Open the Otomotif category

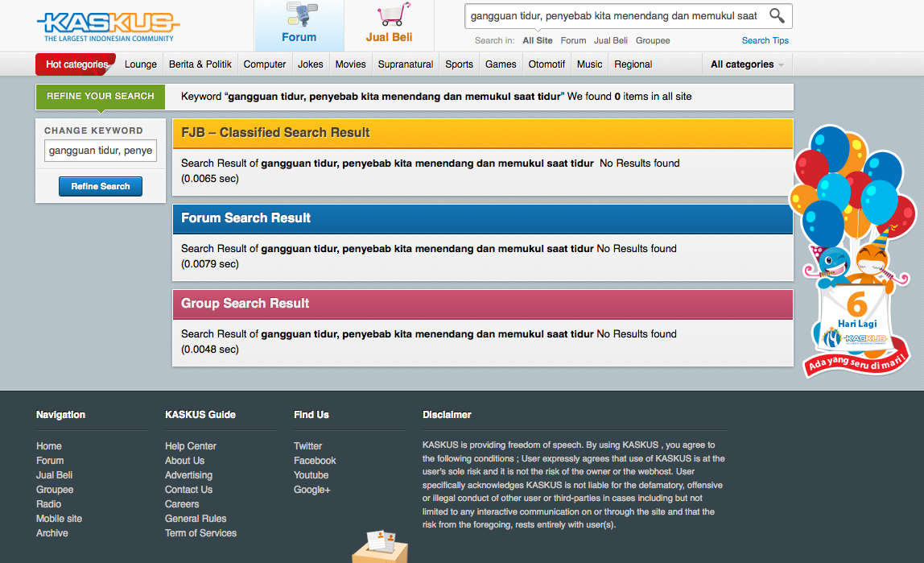pyautogui.click(x=547, y=64)
